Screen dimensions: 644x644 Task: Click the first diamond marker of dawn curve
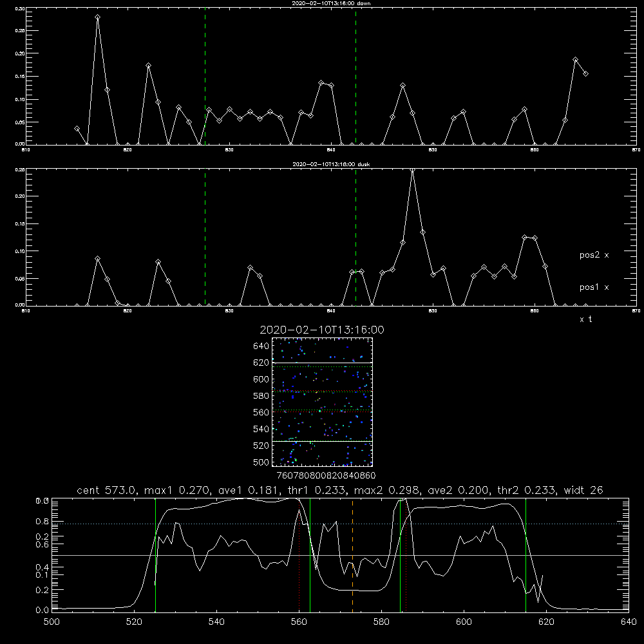77,129
